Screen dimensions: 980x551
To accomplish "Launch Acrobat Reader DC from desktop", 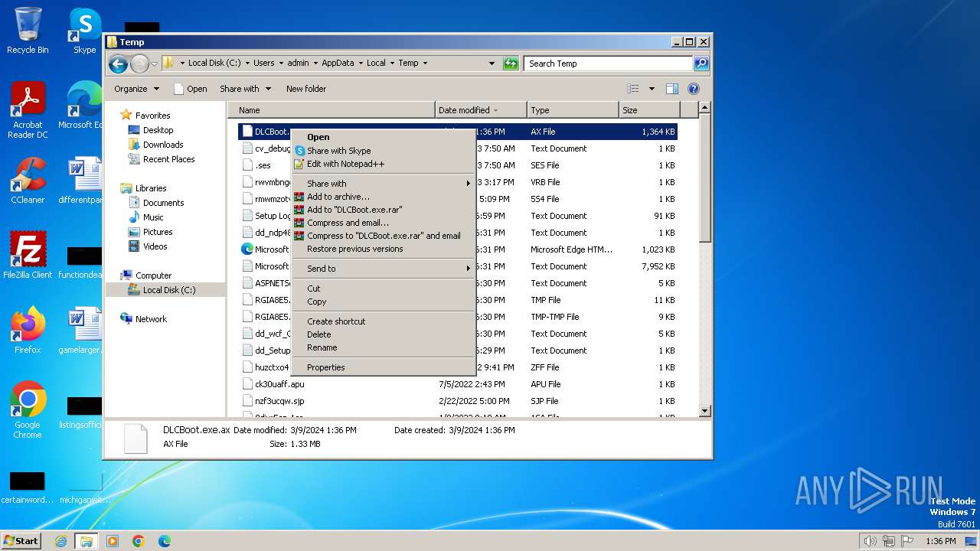I will [28, 109].
